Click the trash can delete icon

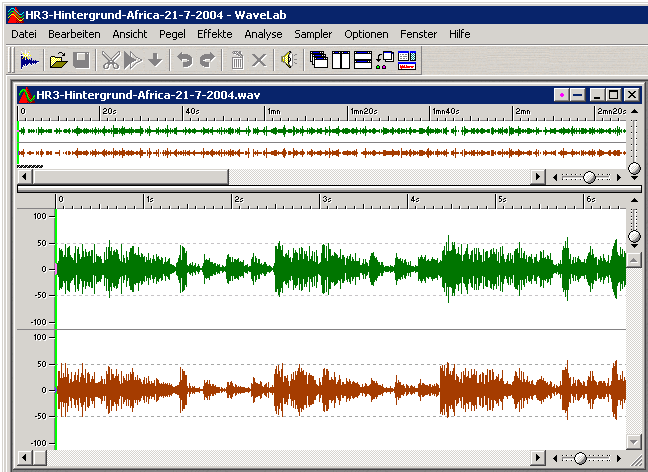pos(237,60)
